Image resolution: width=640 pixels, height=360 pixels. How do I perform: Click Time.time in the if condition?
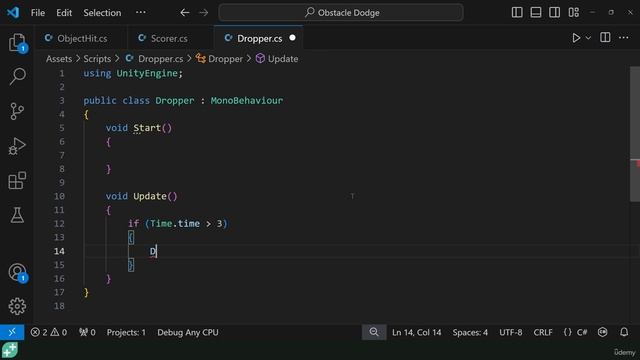pos(175,224)
